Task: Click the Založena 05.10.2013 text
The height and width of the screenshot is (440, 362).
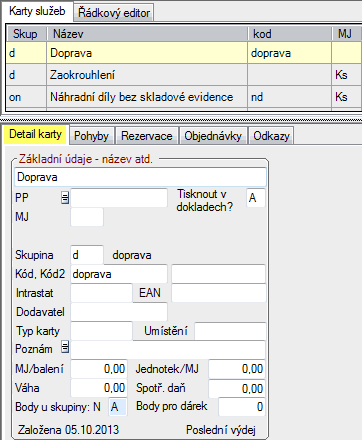Action: (68, 430)
